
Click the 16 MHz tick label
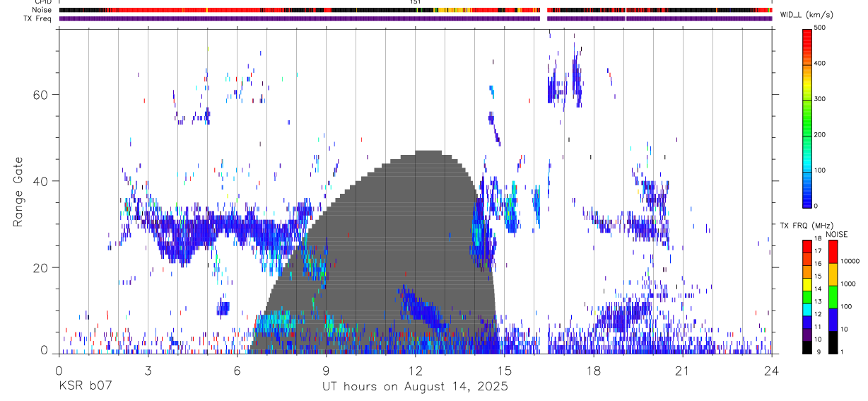point(819,264)
